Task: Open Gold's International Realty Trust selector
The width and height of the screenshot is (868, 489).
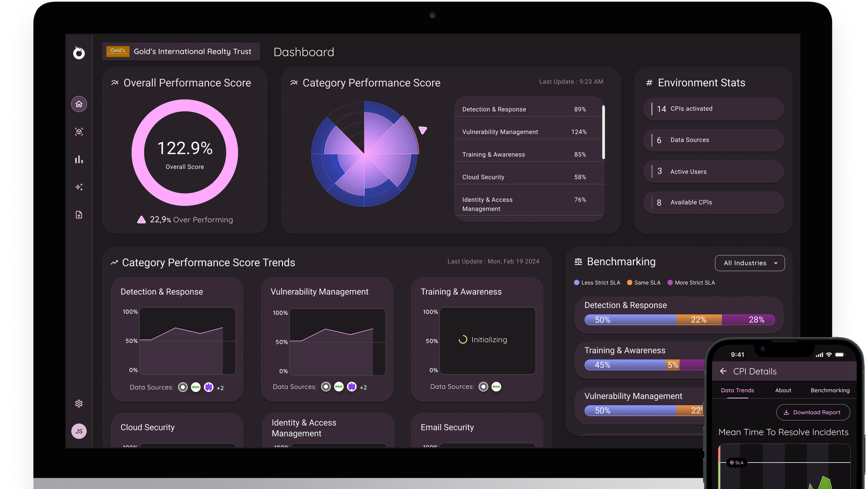Action: coord(181,52)
